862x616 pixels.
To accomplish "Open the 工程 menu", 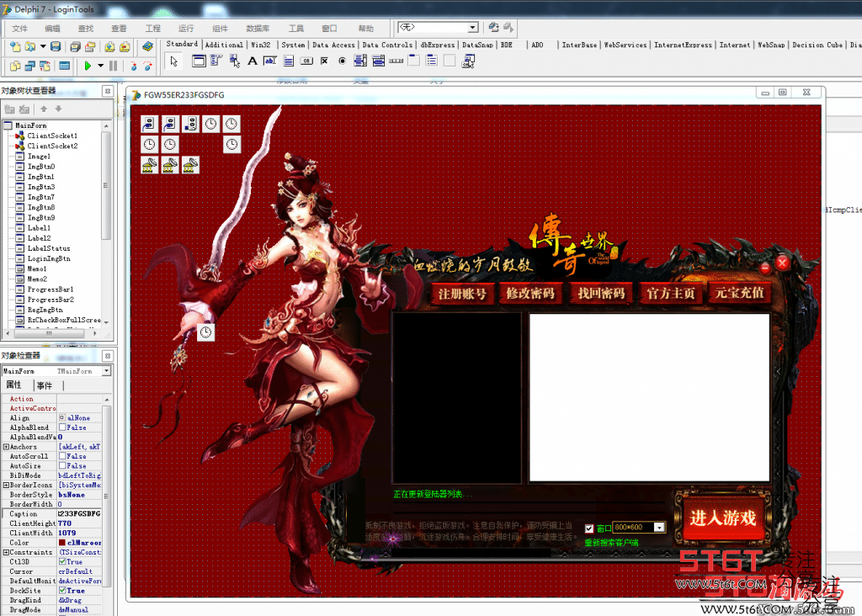I will pyautogui.click(x=153, y=29).
